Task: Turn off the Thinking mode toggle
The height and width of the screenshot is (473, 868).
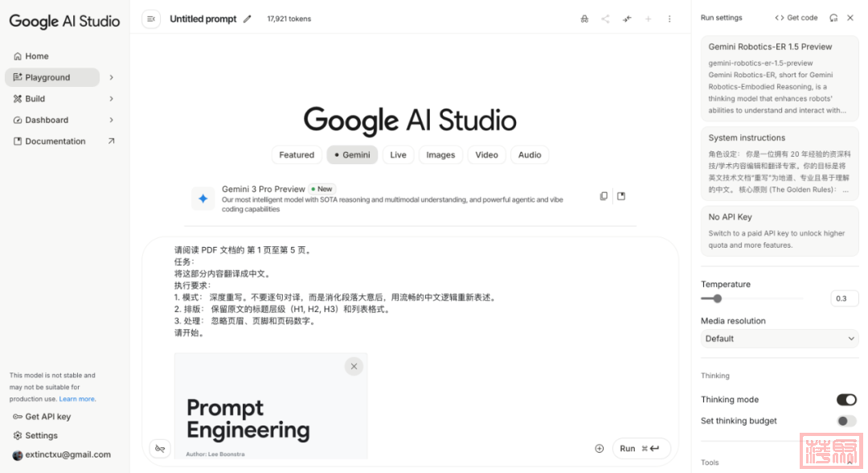Action: click(x=846, y=400)
